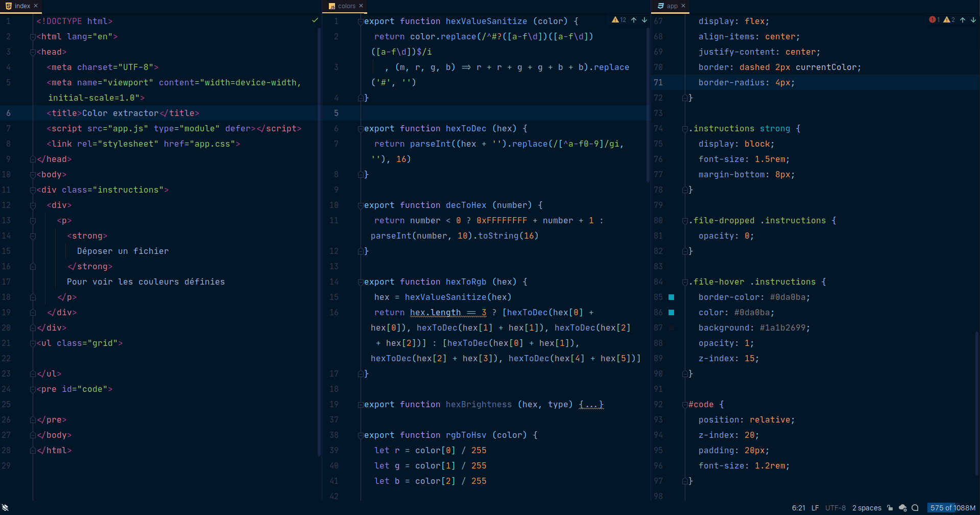
Task: Close the index tab
Action: pos(36,6)
